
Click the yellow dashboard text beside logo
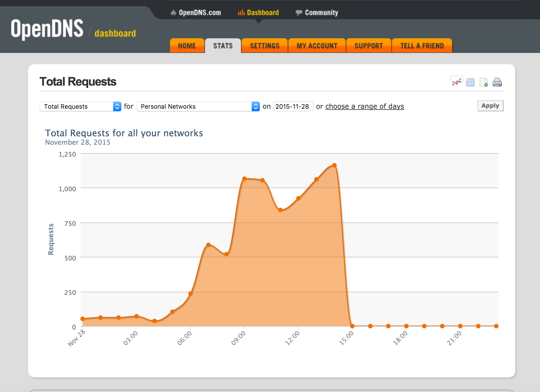coord(115,33)
